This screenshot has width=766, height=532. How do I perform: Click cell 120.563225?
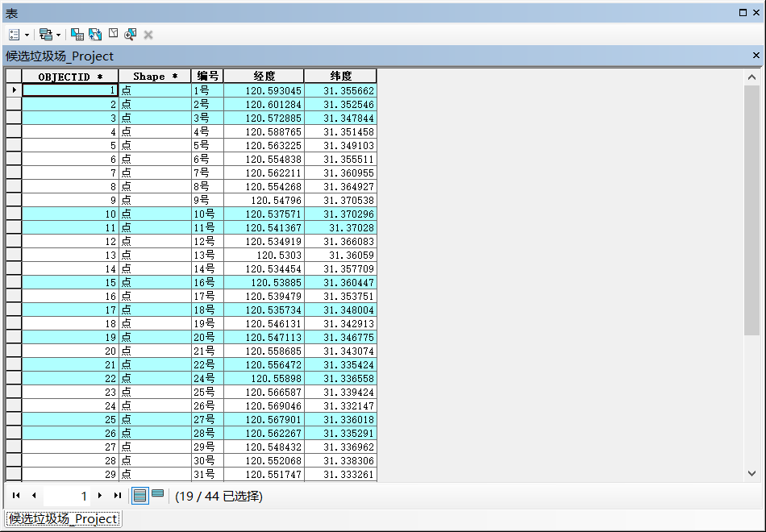(264, 145)
